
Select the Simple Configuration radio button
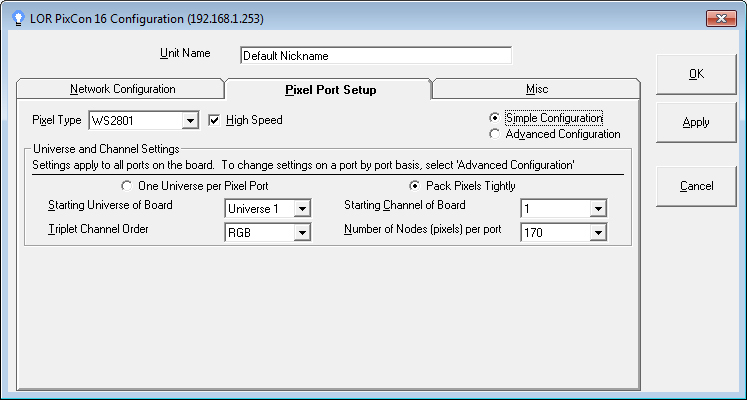[x=493, y=118]
